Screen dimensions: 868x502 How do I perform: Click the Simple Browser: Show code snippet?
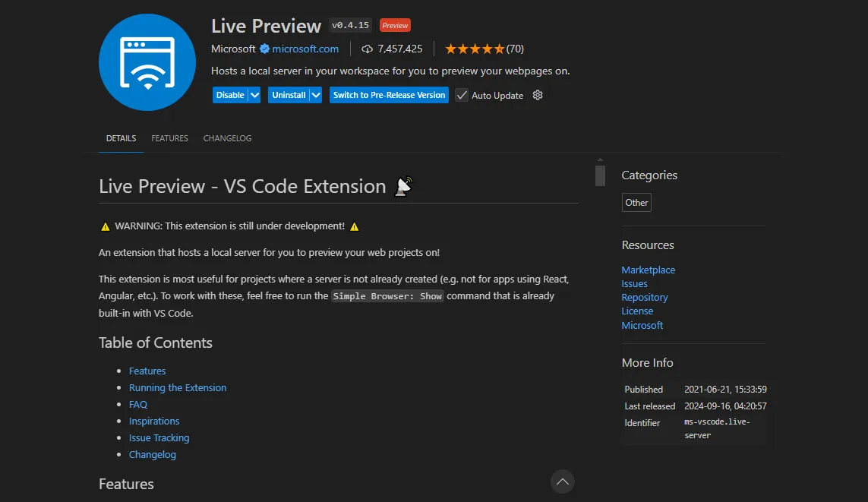387,296
